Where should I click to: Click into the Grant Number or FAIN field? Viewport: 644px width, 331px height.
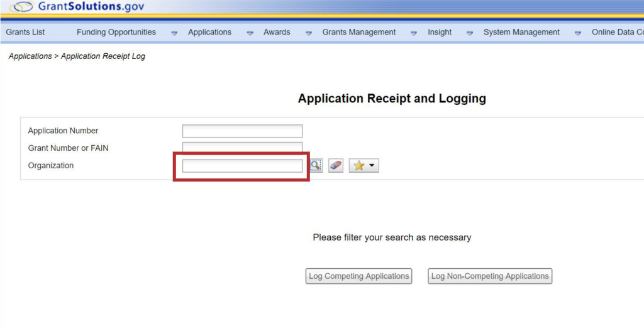(242, 148)
